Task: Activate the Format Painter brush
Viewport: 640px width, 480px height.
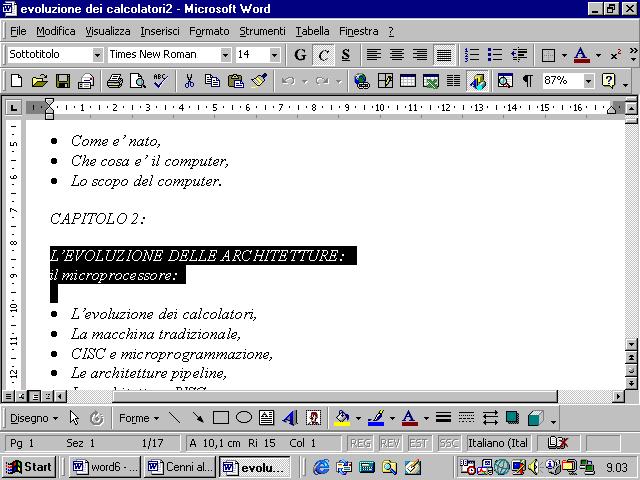Action: click(x=259, y=81)
